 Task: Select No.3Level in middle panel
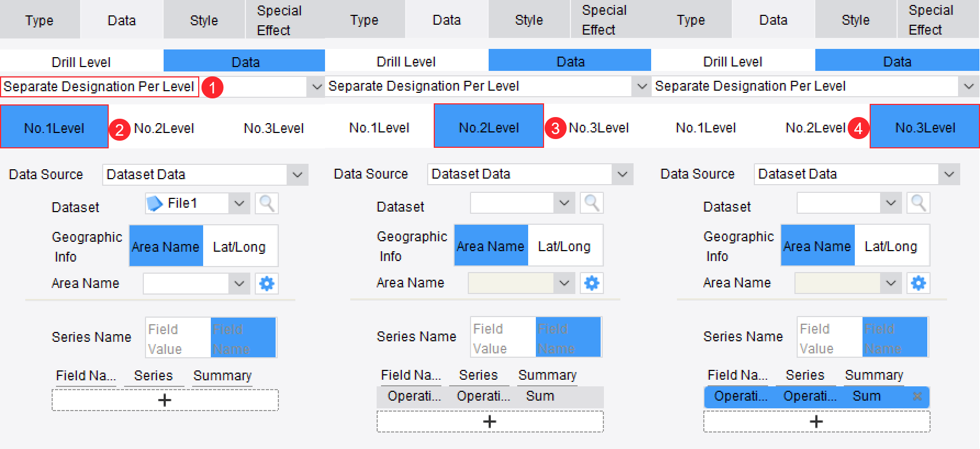pos(598,128)
